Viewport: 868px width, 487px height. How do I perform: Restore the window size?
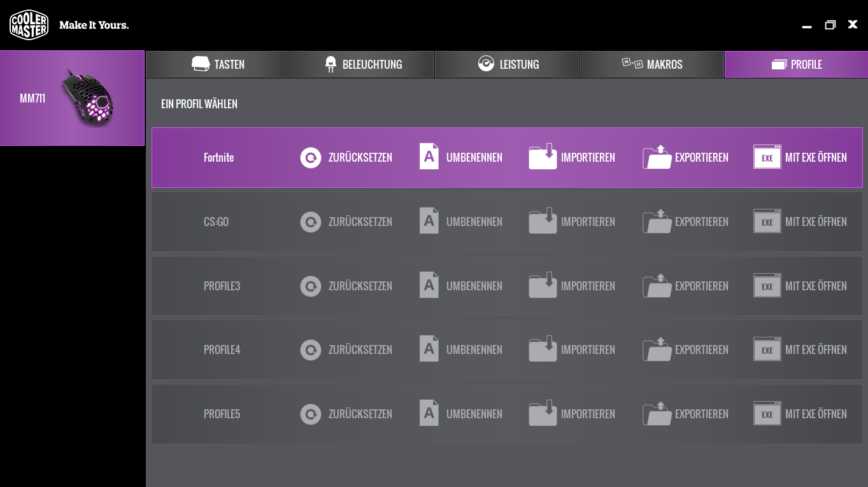coord(830,25)
